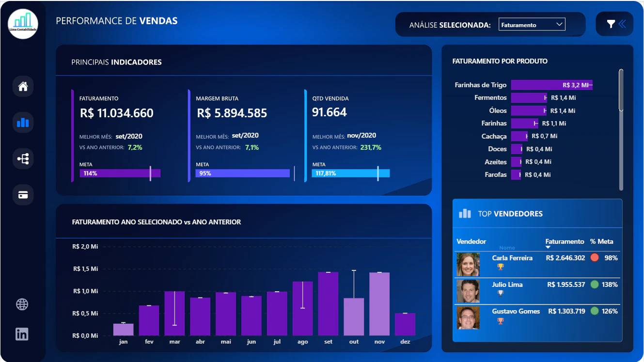The image size is (644, 362).
Task: Open the LinkedIn icon
Action: click(22, 334)
